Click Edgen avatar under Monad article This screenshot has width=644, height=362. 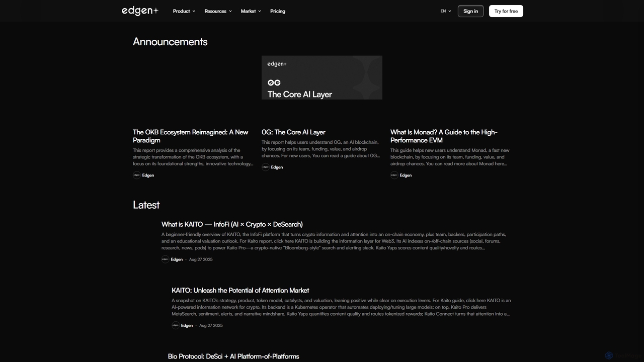click(x=394, y=175)
